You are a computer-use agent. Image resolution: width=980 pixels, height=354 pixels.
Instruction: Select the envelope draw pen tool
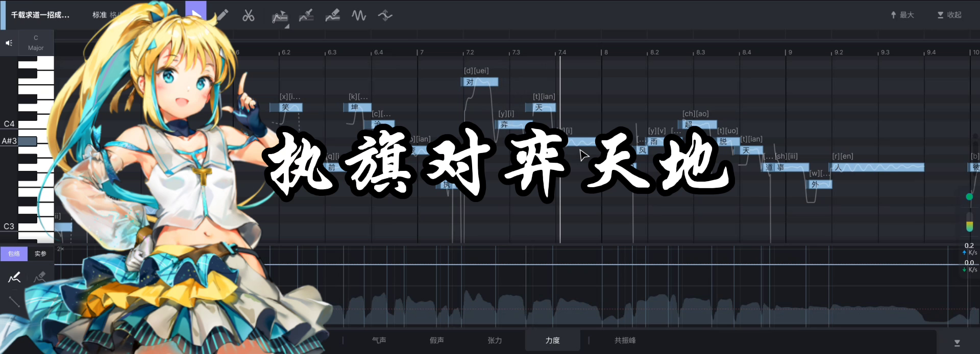coord(14,277)
